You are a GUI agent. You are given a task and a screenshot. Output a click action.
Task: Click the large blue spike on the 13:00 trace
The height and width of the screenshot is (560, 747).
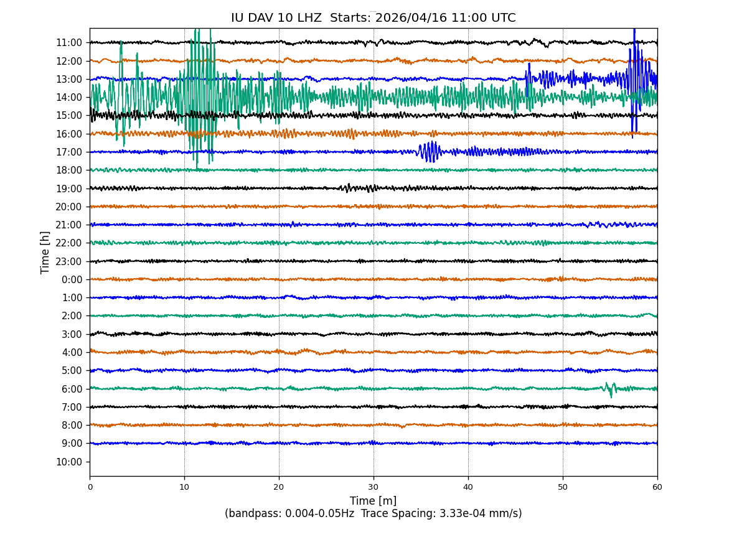(x=634, y=78)
